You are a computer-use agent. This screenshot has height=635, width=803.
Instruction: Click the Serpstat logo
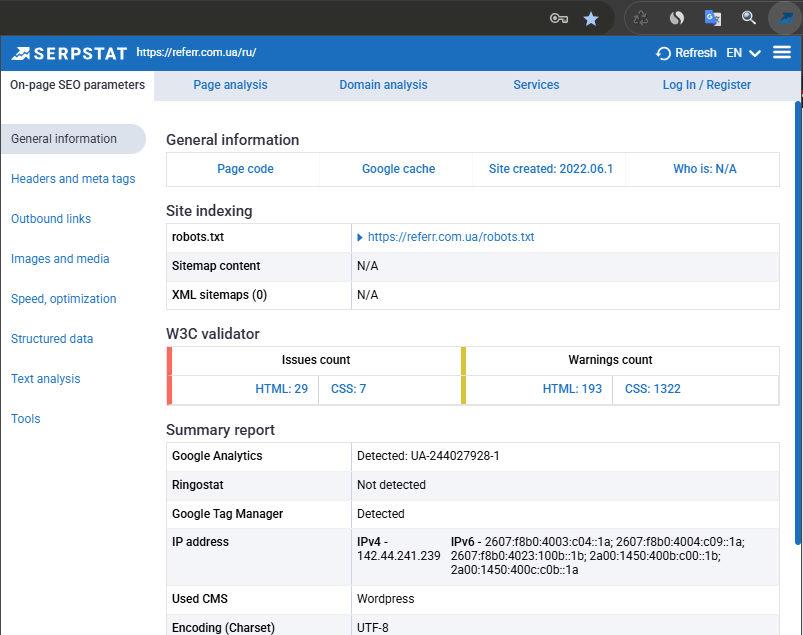[69, 53]
